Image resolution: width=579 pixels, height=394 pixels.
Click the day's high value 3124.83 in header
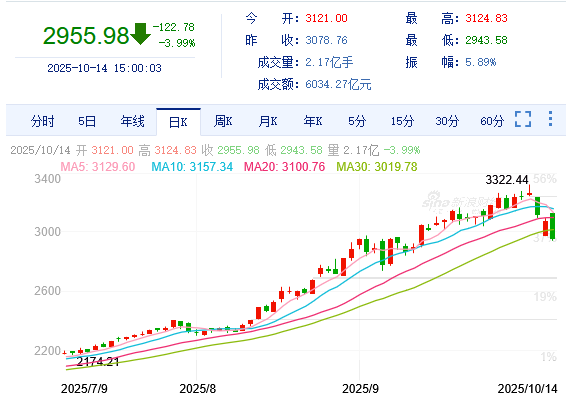486,18
